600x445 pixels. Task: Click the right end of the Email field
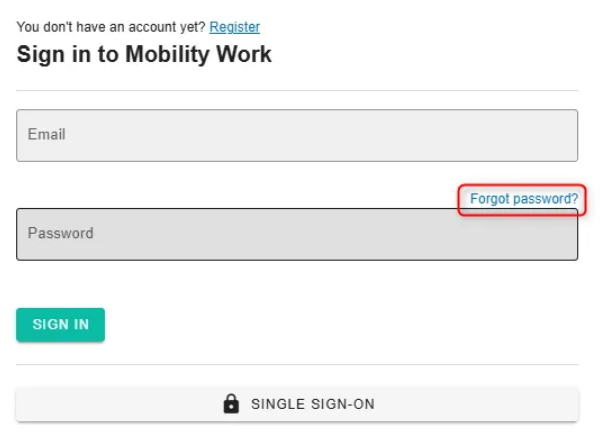(x=555, y=135)
